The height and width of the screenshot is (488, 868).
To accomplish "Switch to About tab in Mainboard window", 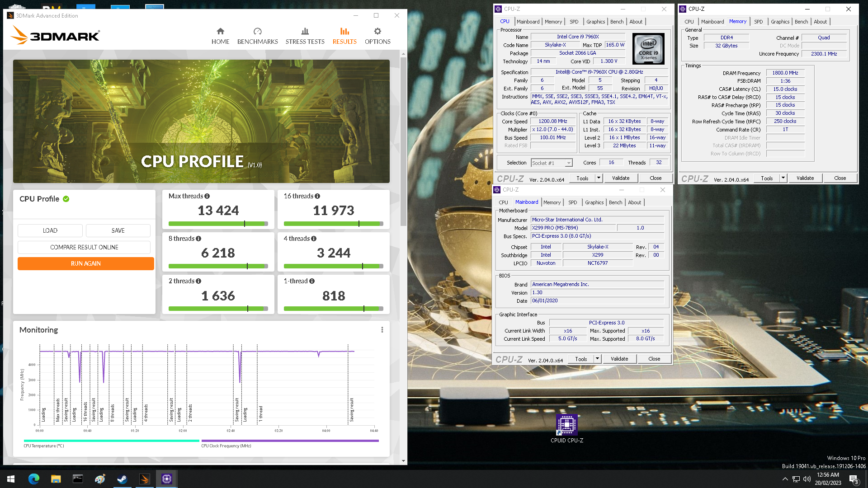I will click(634, 202).
